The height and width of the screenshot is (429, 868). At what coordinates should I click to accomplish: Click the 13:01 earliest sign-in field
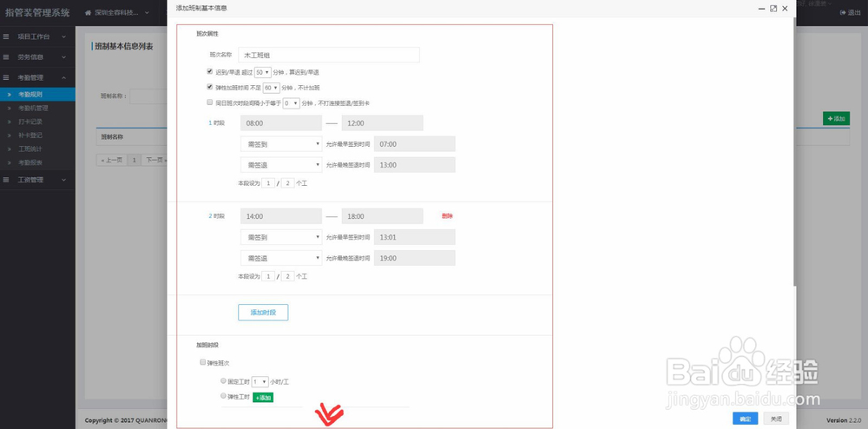coord(415,237)
